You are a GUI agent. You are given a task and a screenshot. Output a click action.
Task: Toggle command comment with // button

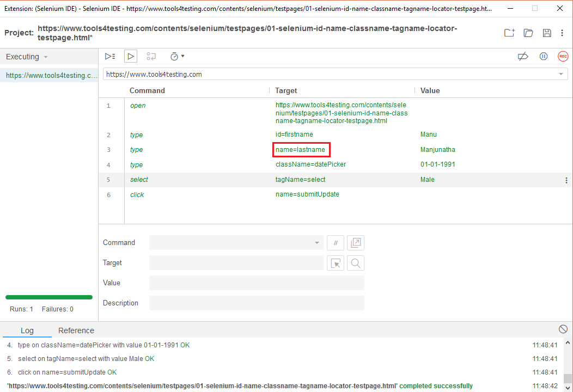[336, 243]
